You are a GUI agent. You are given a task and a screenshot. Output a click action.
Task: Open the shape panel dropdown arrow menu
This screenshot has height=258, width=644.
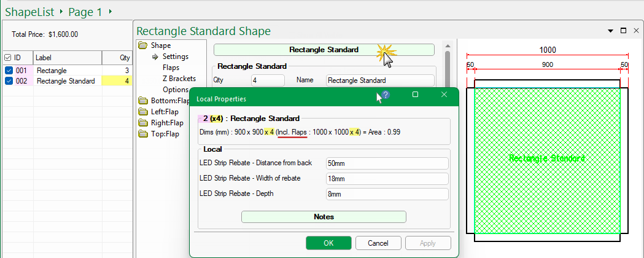(x=611, y=31)
